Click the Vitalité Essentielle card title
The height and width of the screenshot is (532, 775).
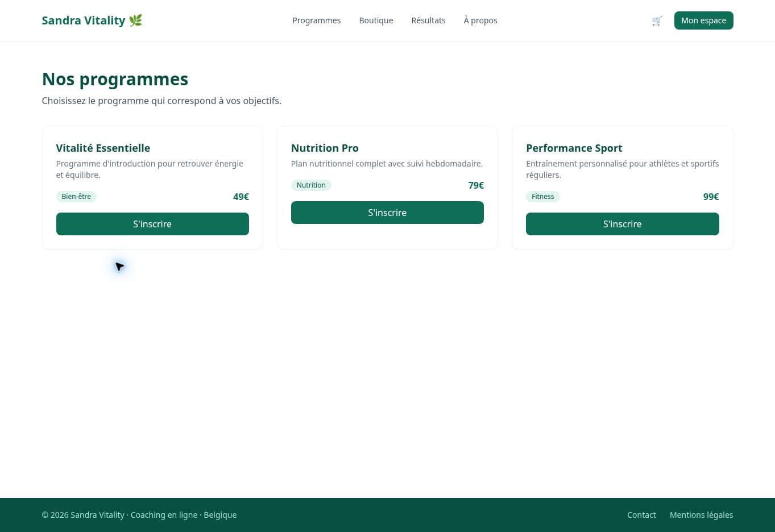pos(103,148)
